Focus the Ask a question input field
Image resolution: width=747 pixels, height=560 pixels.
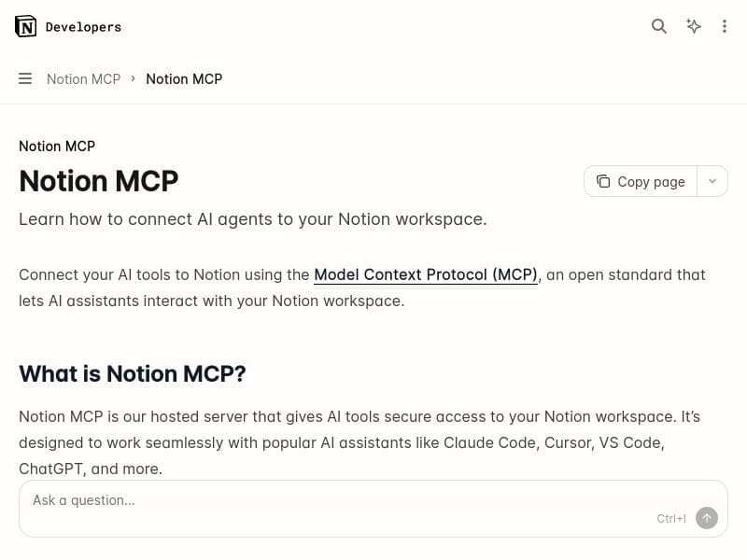280,500
